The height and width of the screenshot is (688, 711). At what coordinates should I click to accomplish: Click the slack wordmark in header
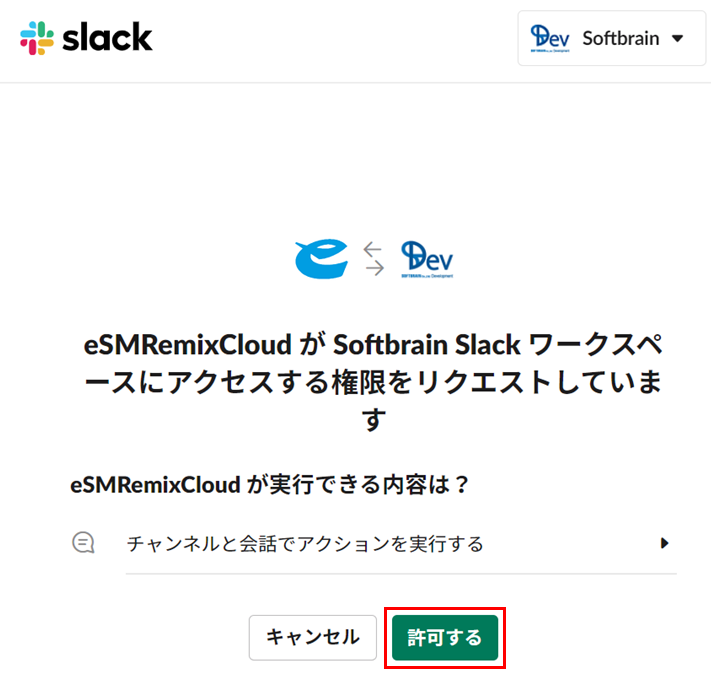coord(107,37)
